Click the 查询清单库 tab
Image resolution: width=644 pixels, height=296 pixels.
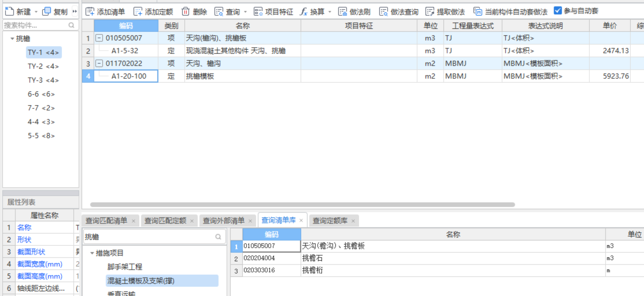[279, 220]
